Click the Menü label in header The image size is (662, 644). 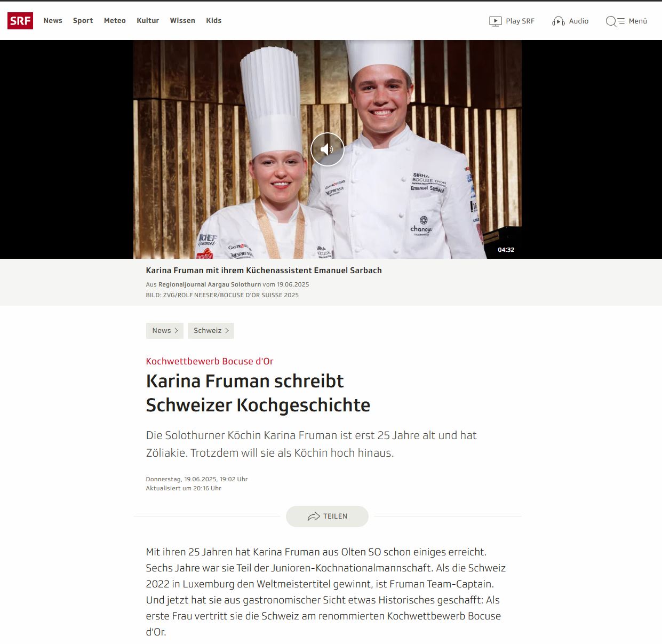(x=638, y=21)
